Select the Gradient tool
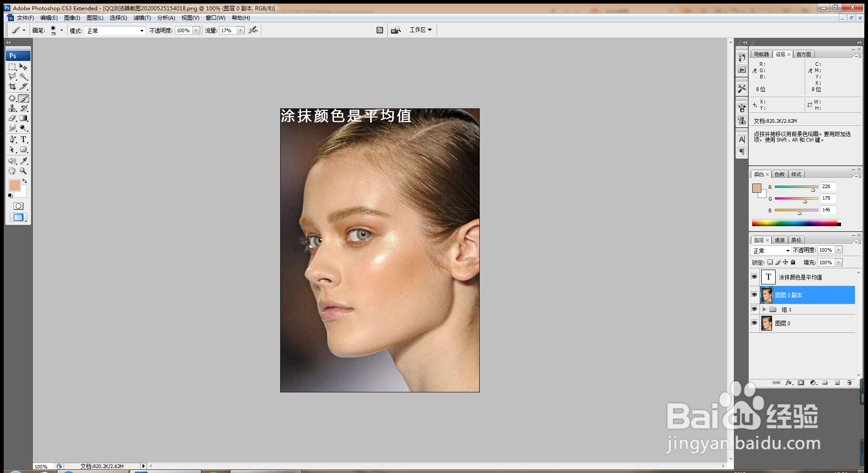The width and height of the screenshot is (868, 473). point(24,118)
